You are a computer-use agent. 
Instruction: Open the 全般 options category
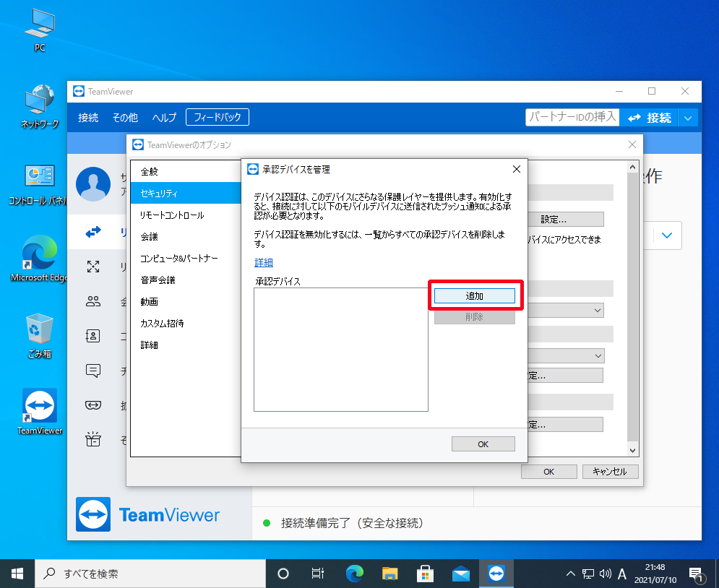click(149, 172)
